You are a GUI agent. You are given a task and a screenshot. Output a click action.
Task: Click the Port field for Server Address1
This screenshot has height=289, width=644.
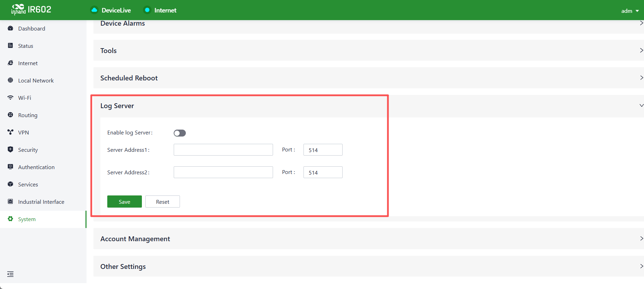pyautogui.click(x=323, y=150)
